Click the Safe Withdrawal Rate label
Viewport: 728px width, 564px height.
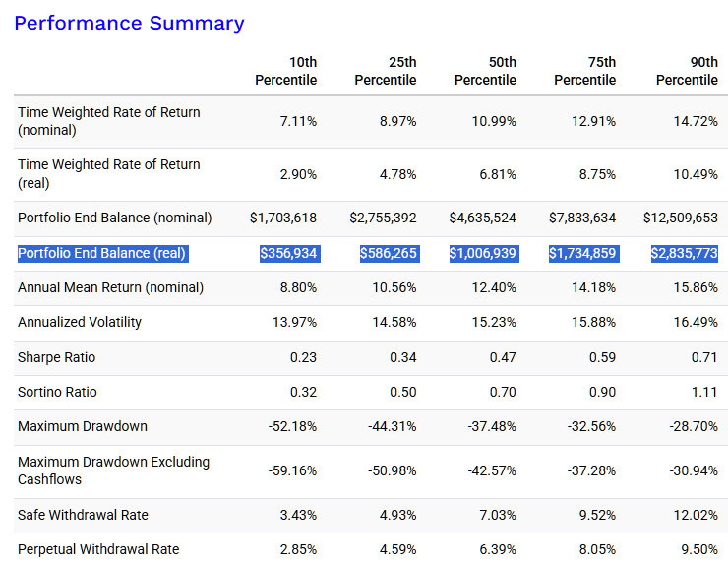pyautogui.click(x=83, y=515)
